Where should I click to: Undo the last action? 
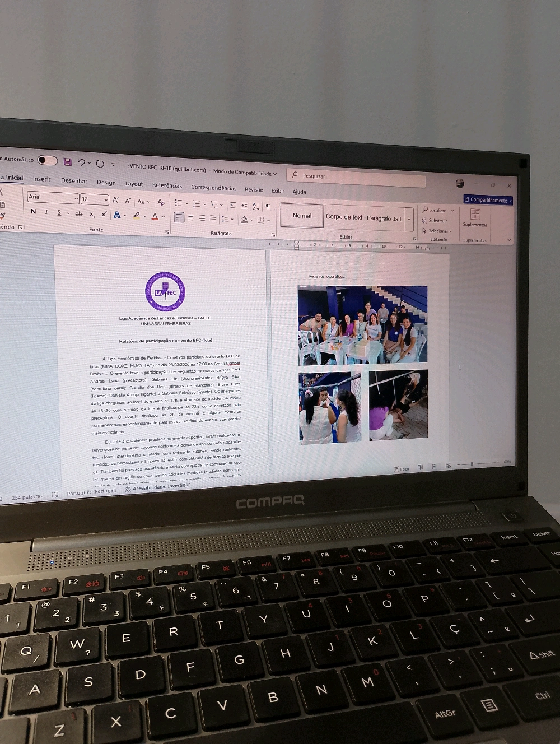[x=82, y=162]
